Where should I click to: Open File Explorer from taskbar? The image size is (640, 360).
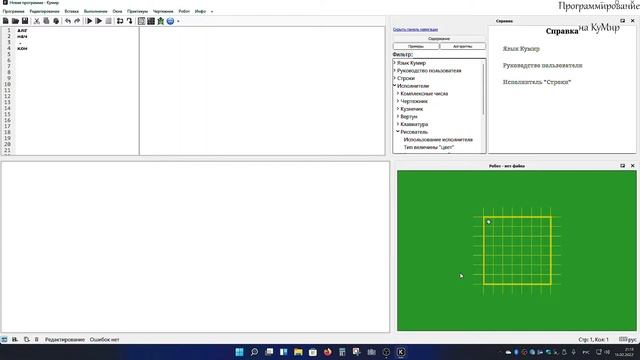tap(298, 352)
